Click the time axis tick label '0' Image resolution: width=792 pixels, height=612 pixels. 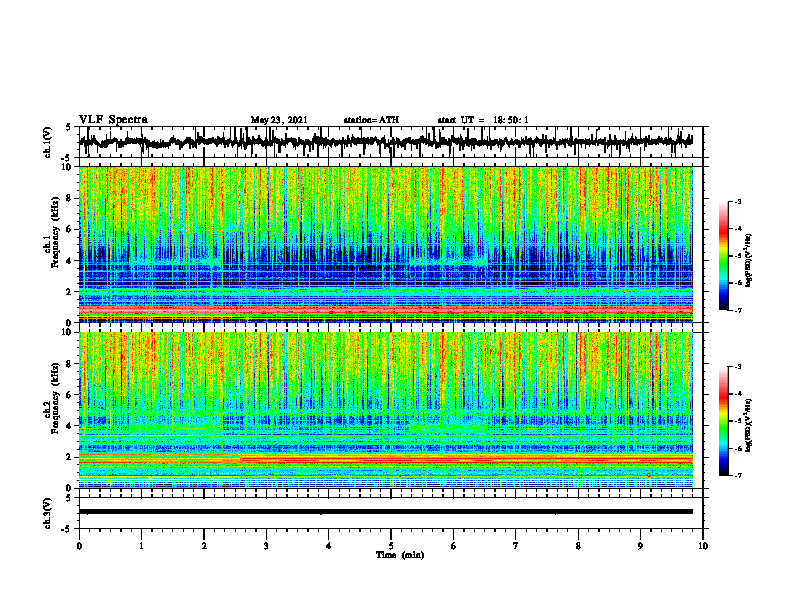coord(79,546)
